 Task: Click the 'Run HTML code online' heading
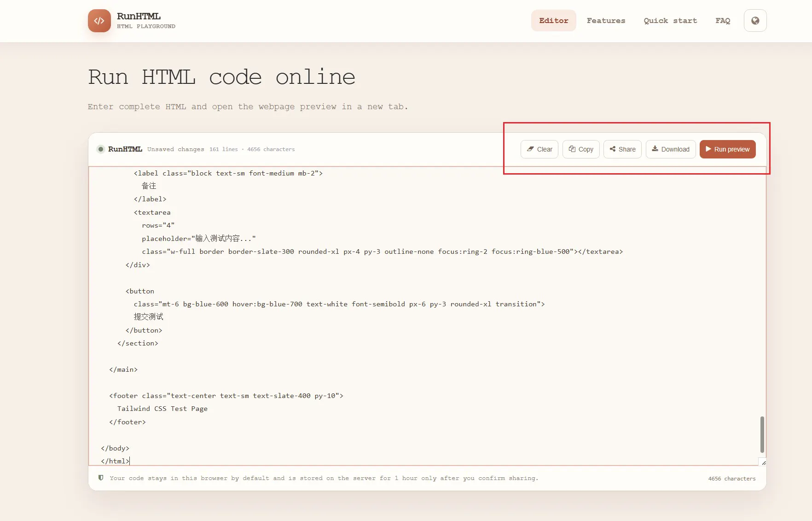[x=222, y=77]
